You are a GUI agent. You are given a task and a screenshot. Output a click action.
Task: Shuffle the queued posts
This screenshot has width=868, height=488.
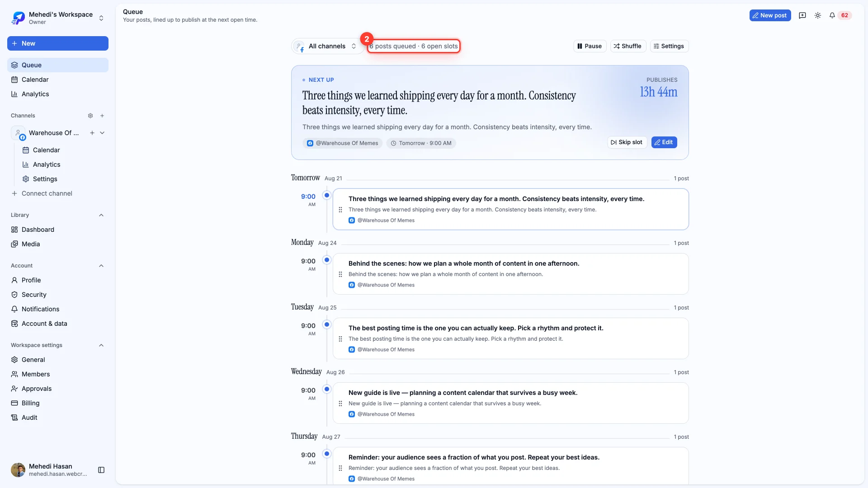pyautogui.click(x=628, y=46)
